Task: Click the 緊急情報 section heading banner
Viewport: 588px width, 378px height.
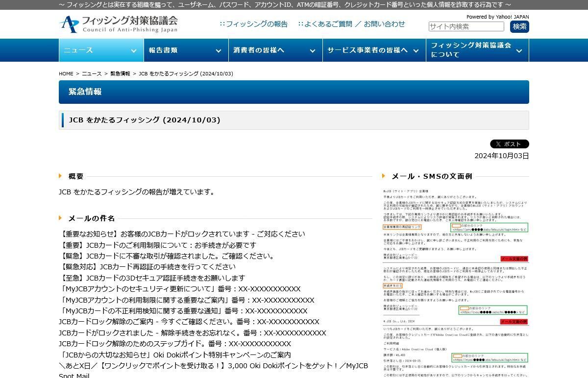Action: 294,92
